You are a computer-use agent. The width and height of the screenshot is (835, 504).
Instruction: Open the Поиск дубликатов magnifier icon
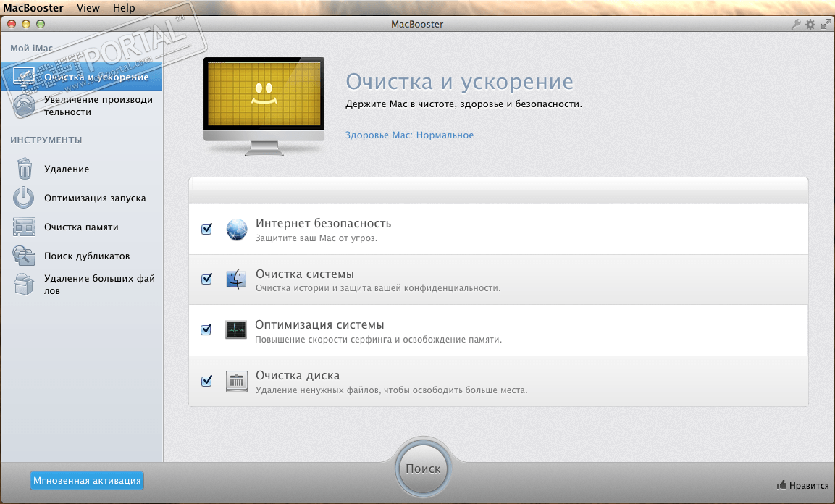(24, 256)
